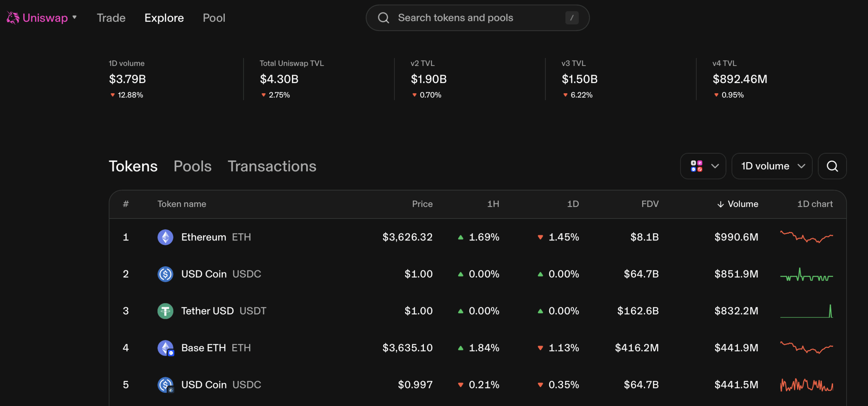Click the Total Uniswap TVL $4.30B value
This screenshot has width=868, height=406.
[279, 79]
